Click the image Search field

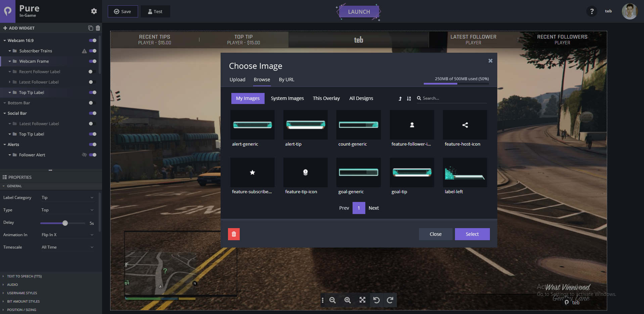[452, 98]
